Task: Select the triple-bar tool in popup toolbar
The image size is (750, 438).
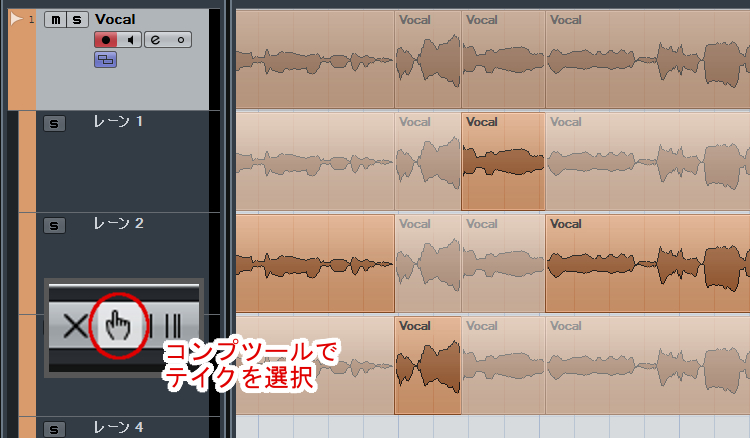Action: tap(173, 326)
